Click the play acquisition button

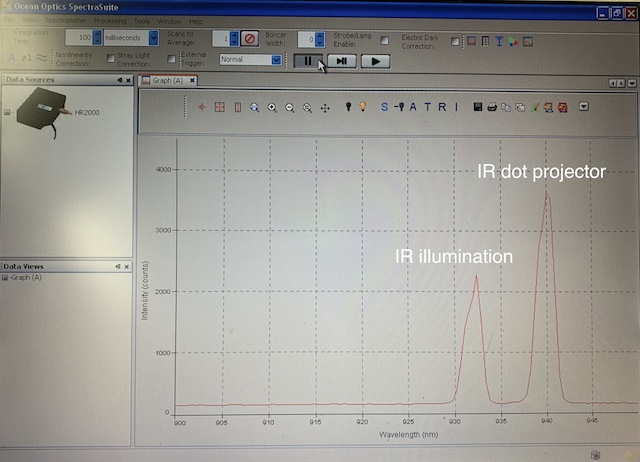pyautogui.click(x=375, y=62)
